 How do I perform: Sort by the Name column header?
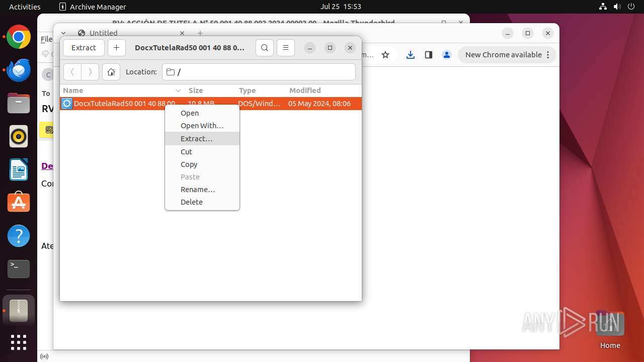pos(122,90)
